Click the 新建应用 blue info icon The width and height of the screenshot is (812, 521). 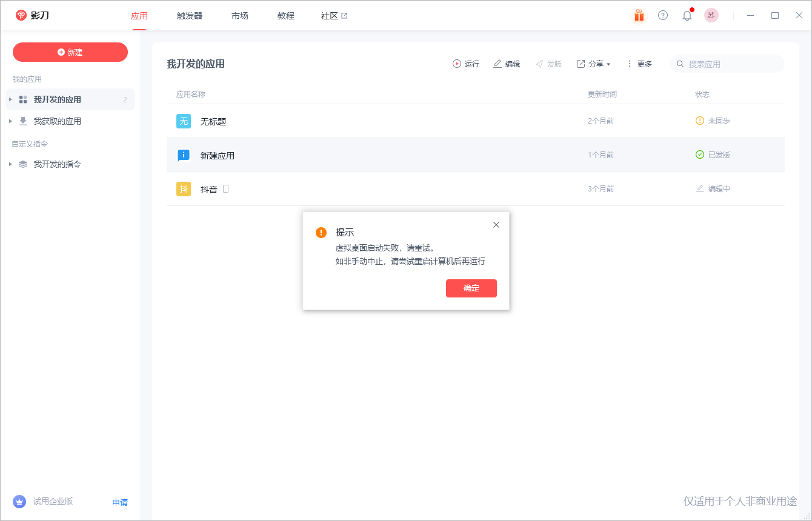tap(184, 155)
